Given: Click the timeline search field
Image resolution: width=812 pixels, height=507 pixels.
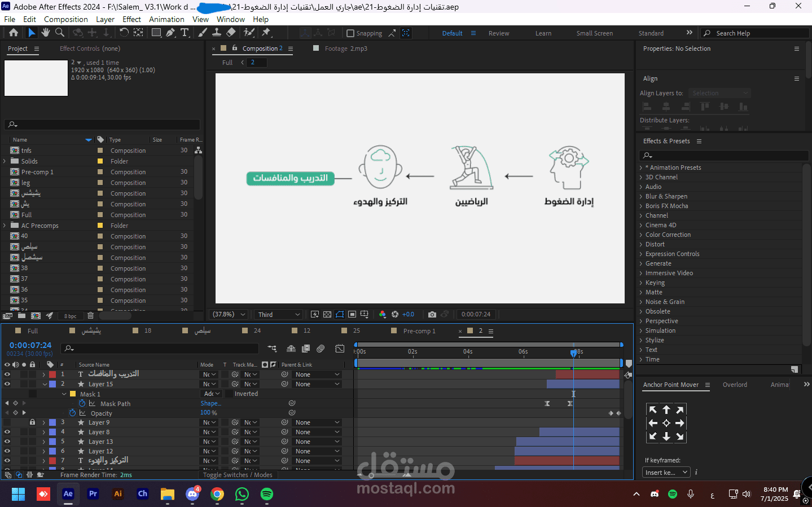Looking at the screenshot, I should click(x=160, y=349).
